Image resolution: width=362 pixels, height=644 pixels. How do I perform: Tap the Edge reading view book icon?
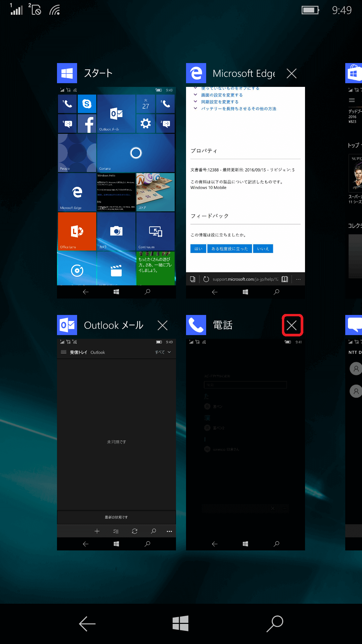285,279
